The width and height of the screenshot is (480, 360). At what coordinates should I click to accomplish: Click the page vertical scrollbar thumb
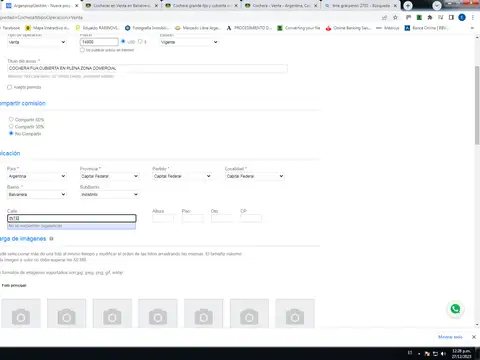pos(477,105)
